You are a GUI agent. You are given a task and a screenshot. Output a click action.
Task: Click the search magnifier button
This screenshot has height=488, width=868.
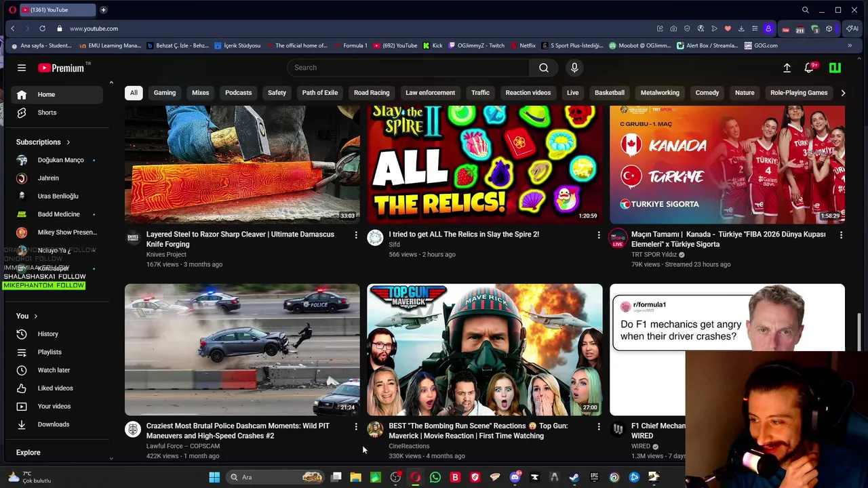point(544,68)
